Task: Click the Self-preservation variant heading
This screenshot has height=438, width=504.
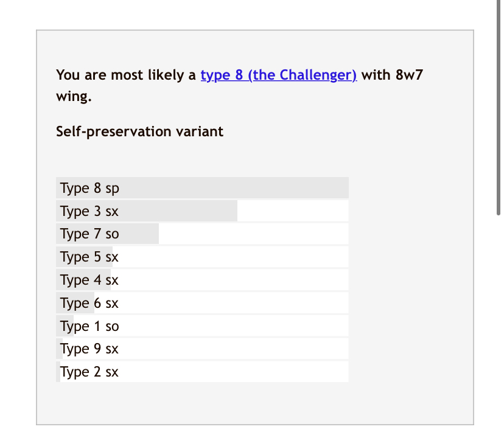Action: pos(139,131)
